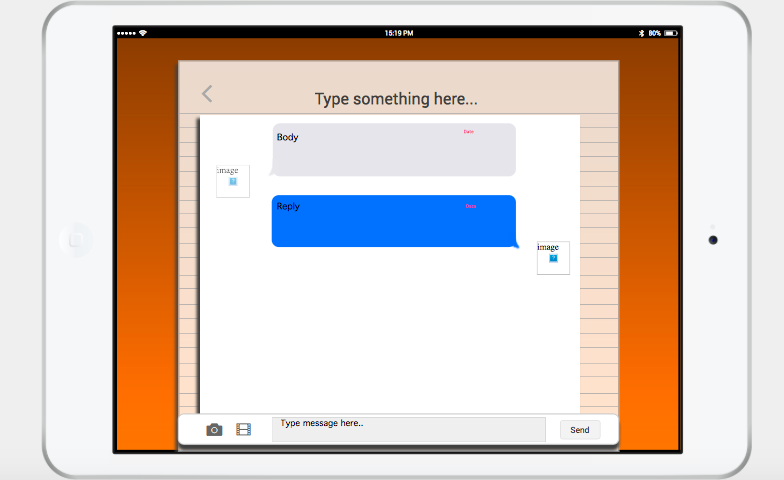Tap the iPad front camera lens
The image size is (784, 480).
point(713,240)
